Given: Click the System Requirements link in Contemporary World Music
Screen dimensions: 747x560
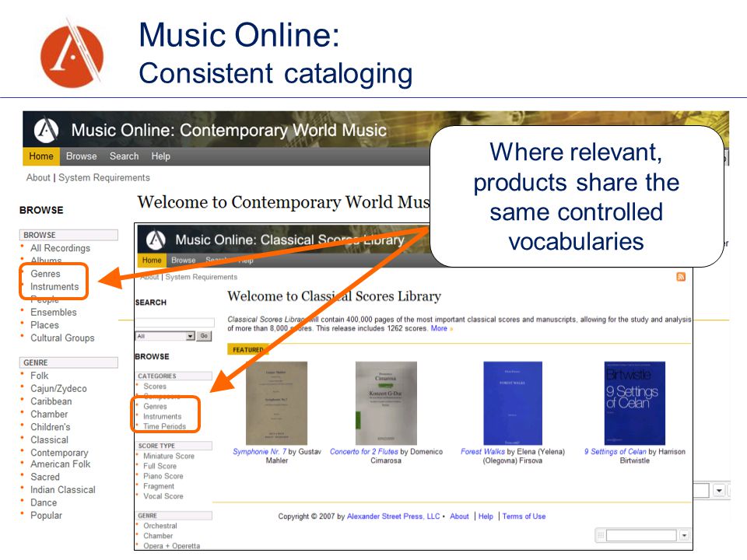Looking at the screenshot, I should click(103, 177).
